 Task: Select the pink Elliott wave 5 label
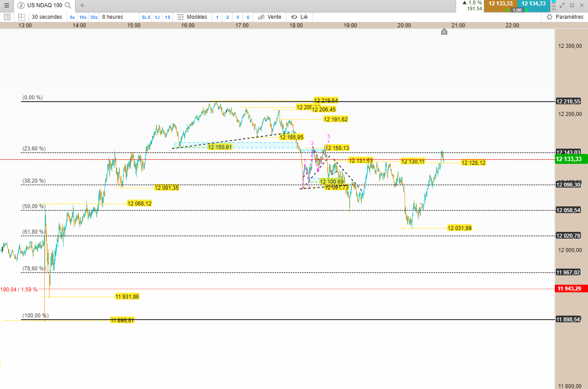[x=329, y=136]
